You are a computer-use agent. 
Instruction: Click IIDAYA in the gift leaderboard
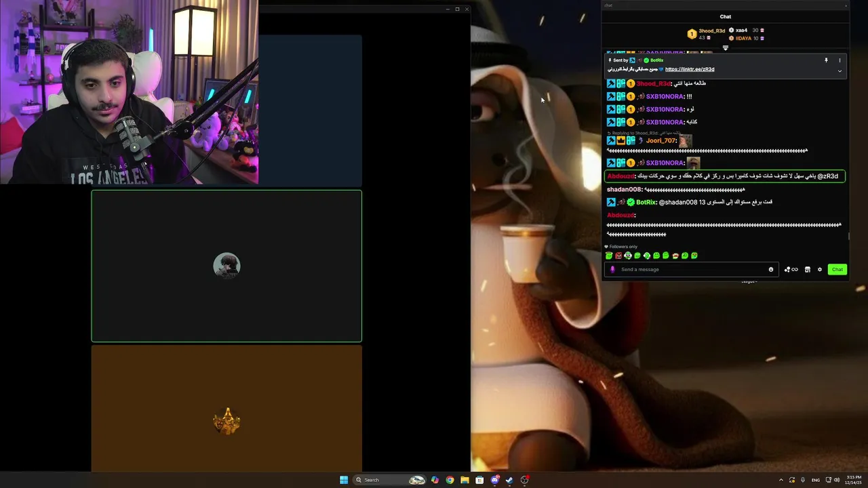pyautogui.click(x=743, y=39)
